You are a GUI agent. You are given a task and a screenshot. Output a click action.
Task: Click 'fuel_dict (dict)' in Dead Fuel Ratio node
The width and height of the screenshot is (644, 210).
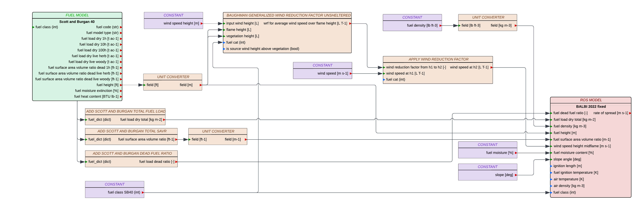point(100,162)
